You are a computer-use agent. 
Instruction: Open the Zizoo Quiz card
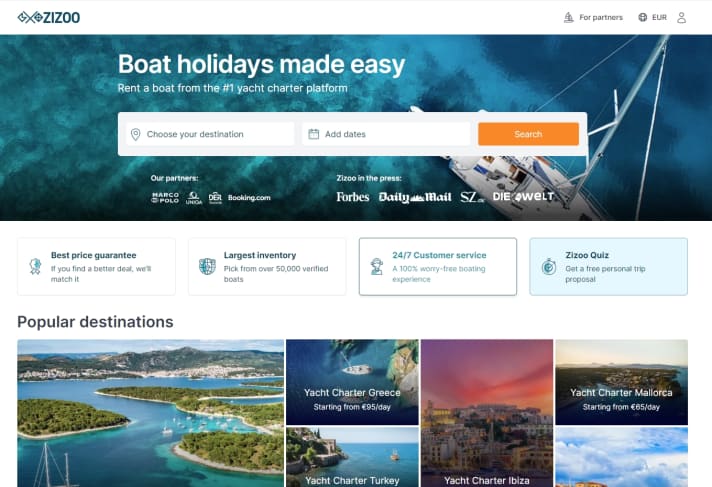pyautogui.click(x=608, y=266)
